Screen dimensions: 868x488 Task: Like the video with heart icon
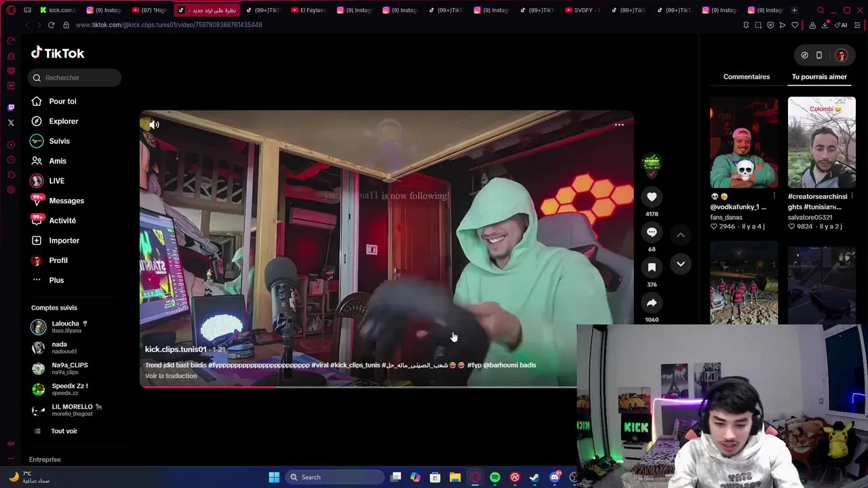pos(652,197)
